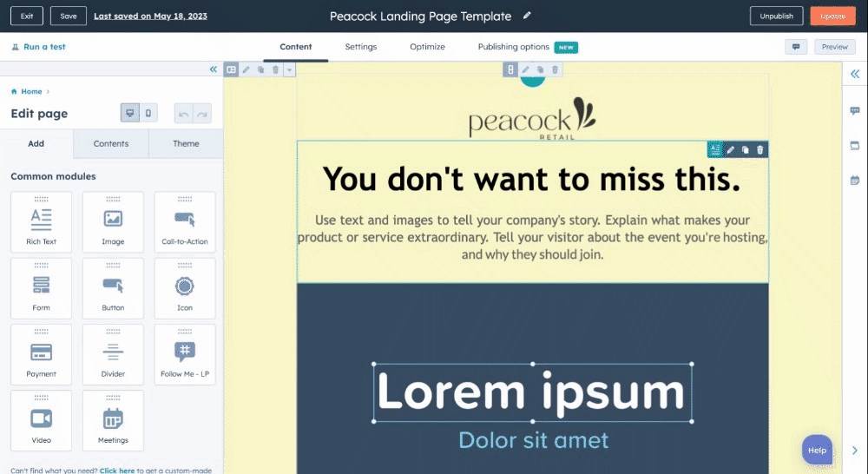Go to Home in the breadcrumb

[x=31, y=91]
